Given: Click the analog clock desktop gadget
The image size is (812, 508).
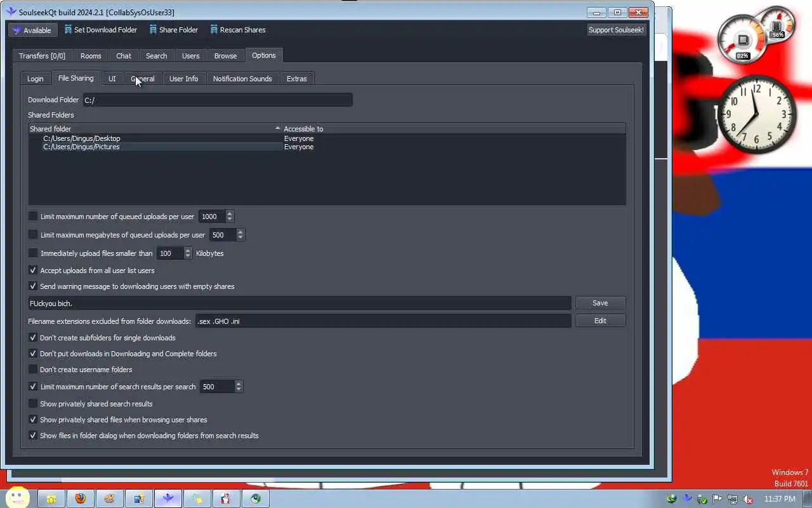Looking at the screenshot, I should (x=756, y=115).
